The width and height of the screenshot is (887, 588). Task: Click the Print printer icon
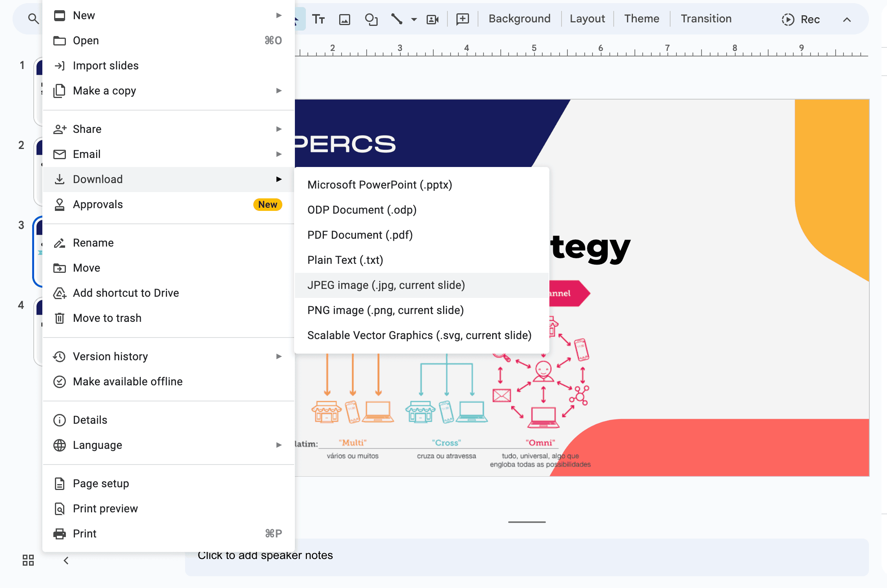point(59,534)
